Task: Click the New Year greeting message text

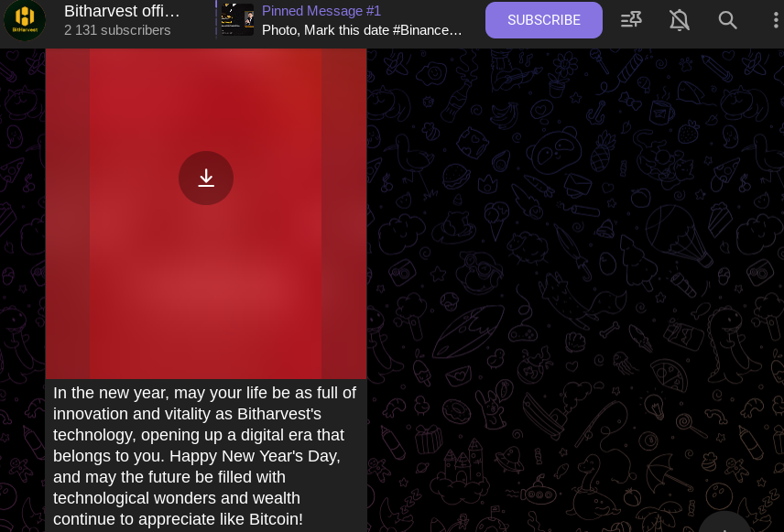Action: point(204,455)
